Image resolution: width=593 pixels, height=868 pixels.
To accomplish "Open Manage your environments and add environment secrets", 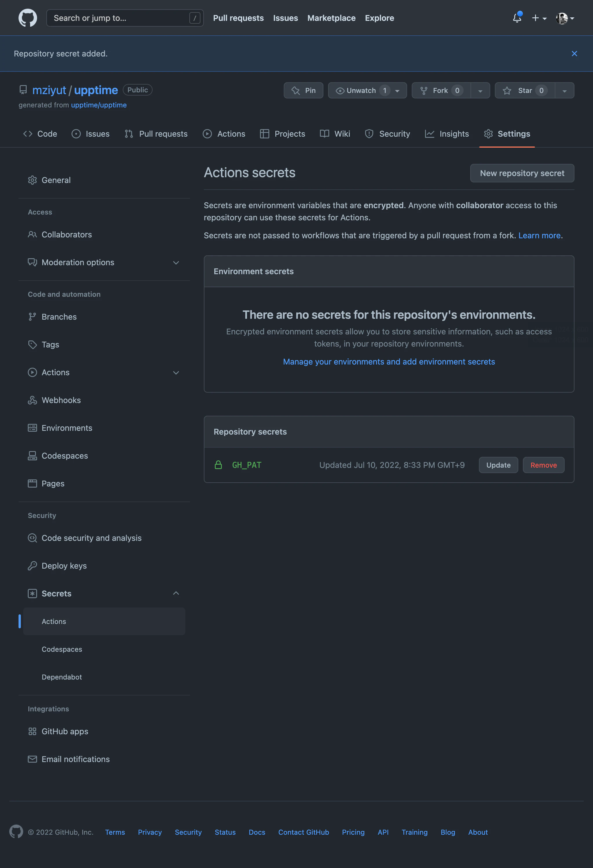I will (x=389, y=362).
